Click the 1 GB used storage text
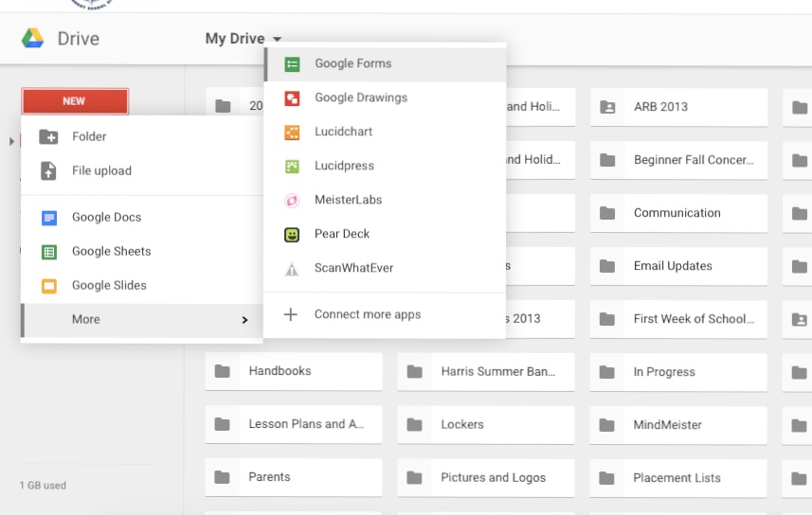The width and height of the screenshot is (812, 515). pos(43,486)
